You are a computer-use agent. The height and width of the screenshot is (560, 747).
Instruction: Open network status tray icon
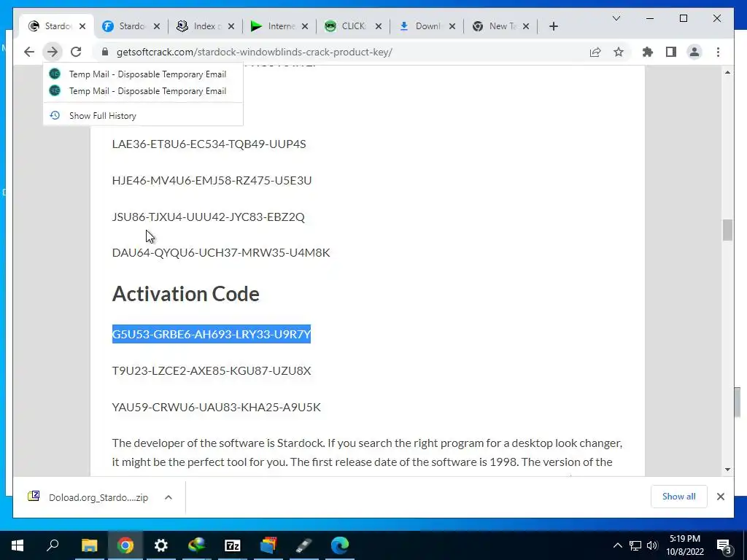(635, 545)
